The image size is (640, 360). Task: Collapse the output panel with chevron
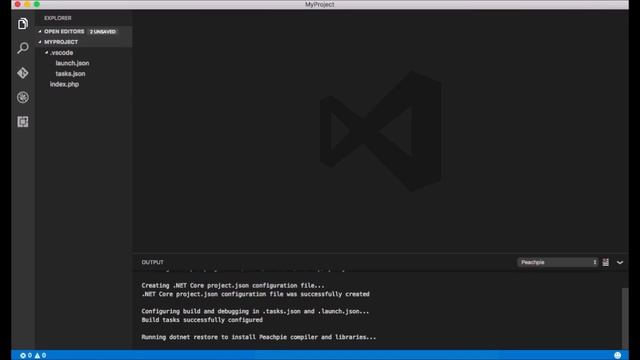tap(620, 262)
